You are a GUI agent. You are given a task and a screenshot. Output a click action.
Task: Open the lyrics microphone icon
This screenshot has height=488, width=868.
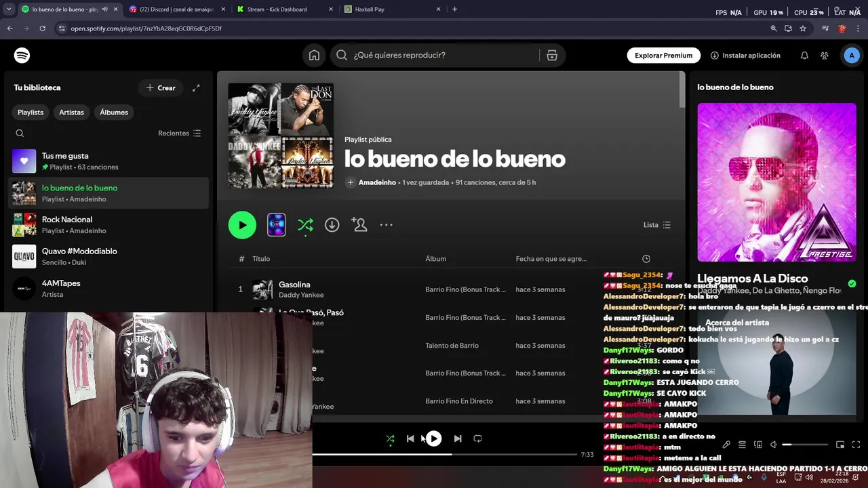coord(726,445)
